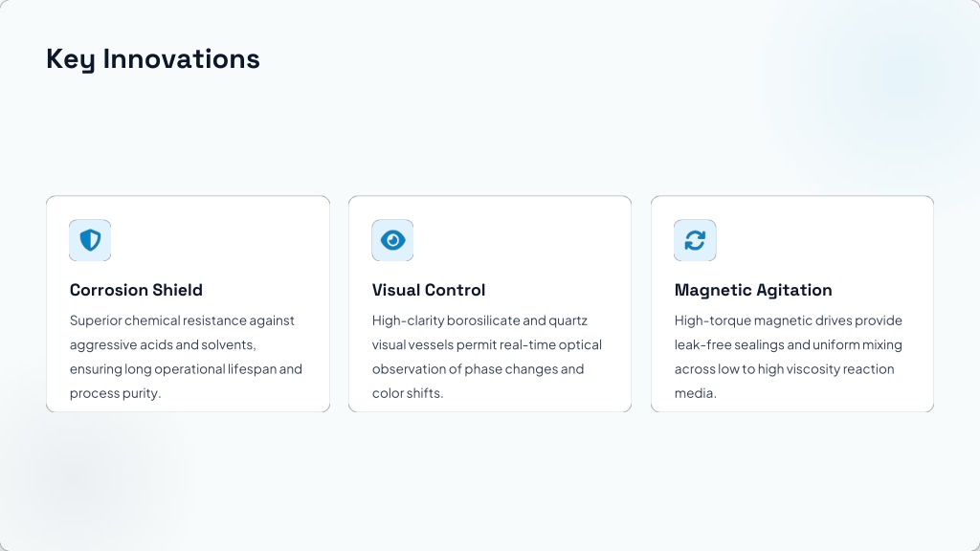
Task: Click the text 'High-clarity borosilicate and quartz'
Action: click(x=479, y=320)
